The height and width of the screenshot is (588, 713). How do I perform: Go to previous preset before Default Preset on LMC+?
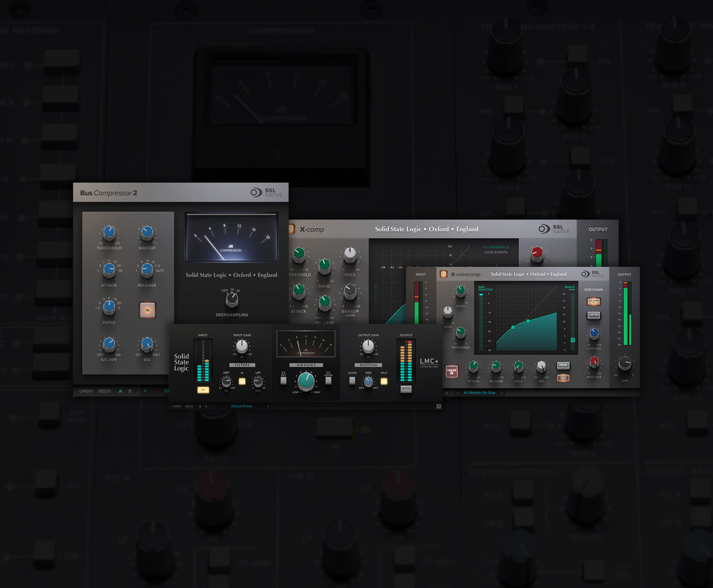216,406
